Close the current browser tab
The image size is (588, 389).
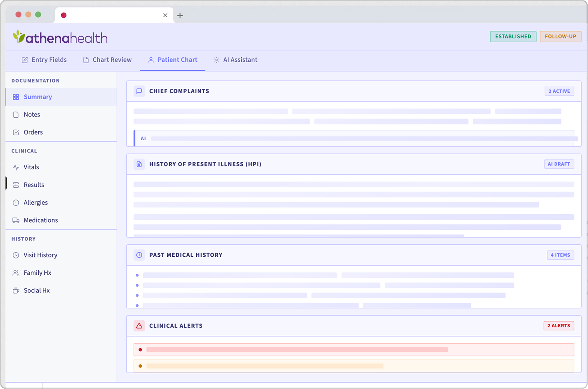[165, 15]
